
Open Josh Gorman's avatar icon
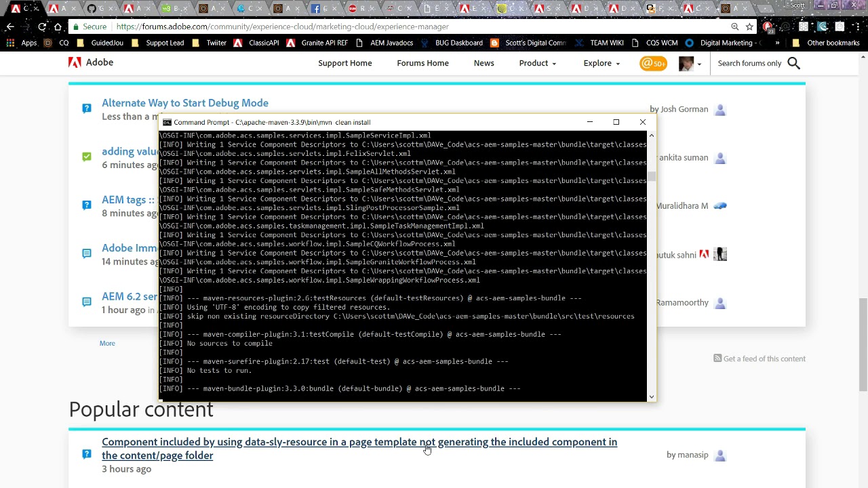(x=720, y=109)
